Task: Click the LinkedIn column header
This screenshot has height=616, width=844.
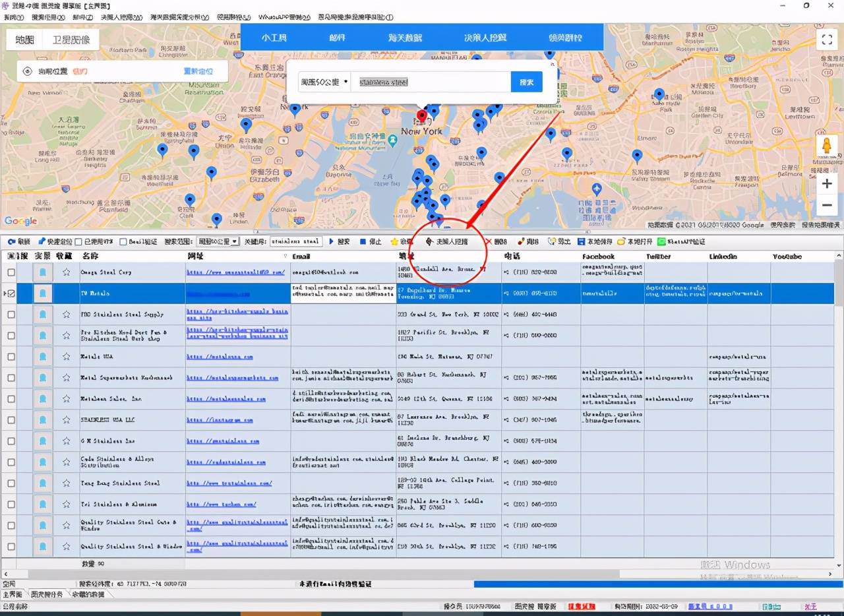Action: (738, 257)
